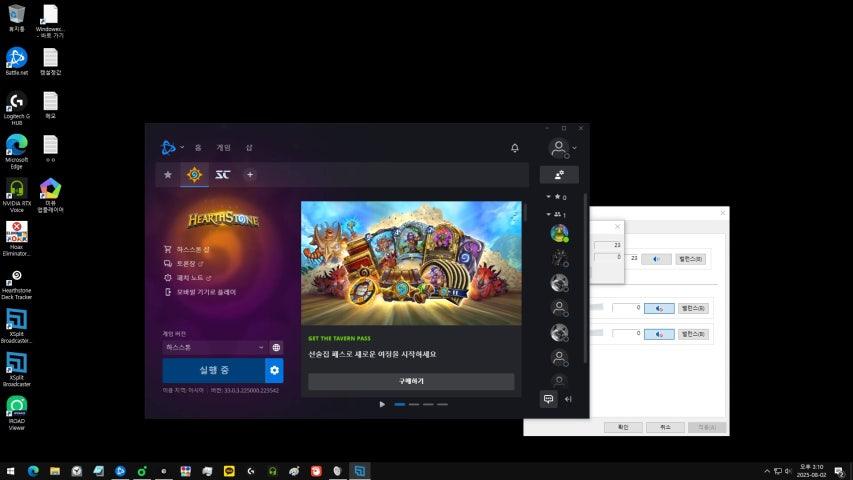Select the Microsoft Edge desktop icon

point(17,152)
